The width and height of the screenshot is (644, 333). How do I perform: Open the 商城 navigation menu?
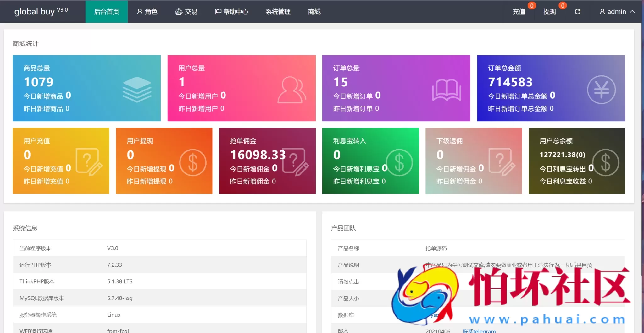(x=314, y=12)
